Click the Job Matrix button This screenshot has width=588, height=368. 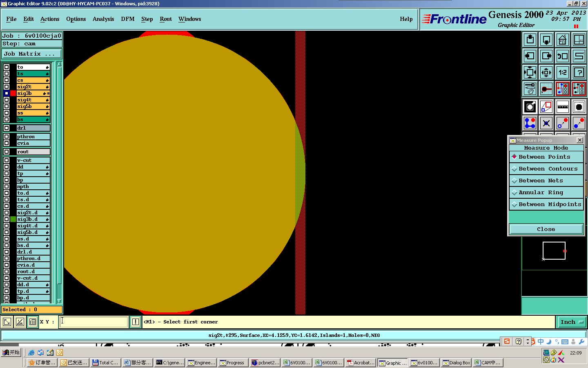pos(32,54)
